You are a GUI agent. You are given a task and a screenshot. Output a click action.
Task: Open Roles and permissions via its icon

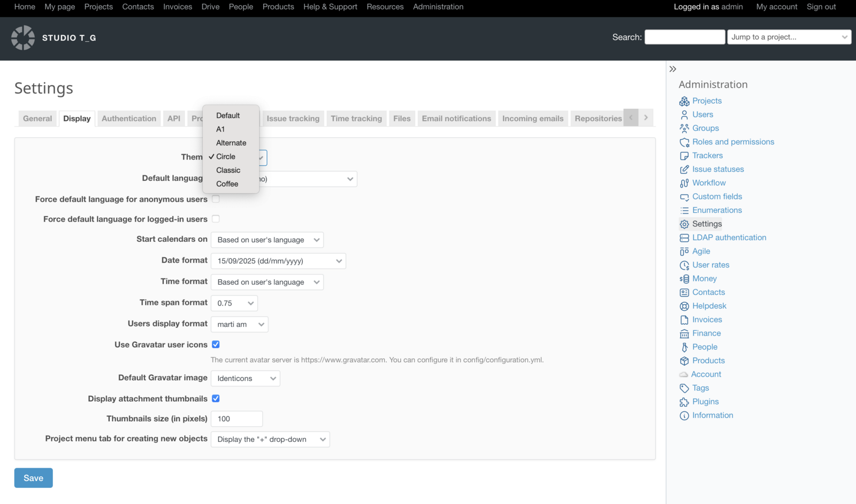pos(685,142)
